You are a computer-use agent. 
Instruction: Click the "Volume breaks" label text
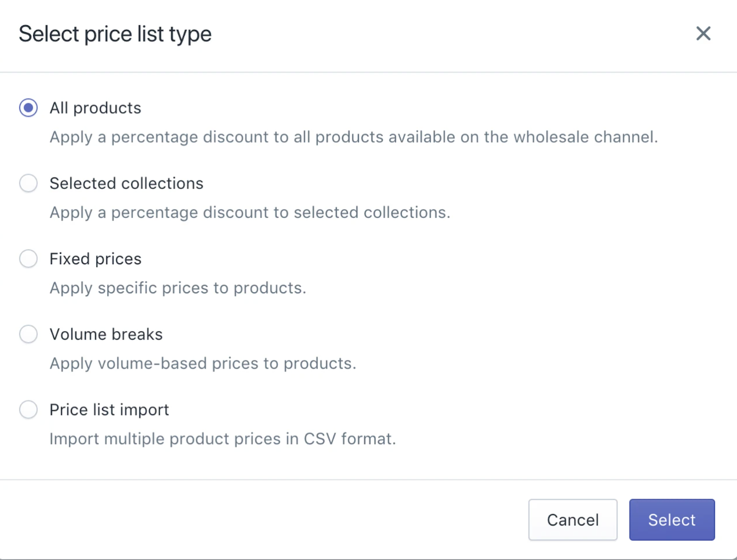(x=106, y=334)
